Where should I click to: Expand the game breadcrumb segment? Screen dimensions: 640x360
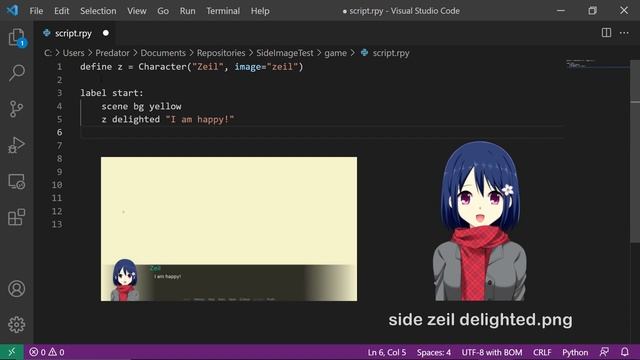click(336, 53)
